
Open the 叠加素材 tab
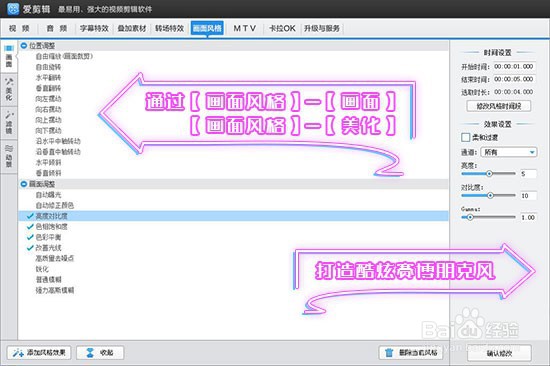[x=132, y=28]
